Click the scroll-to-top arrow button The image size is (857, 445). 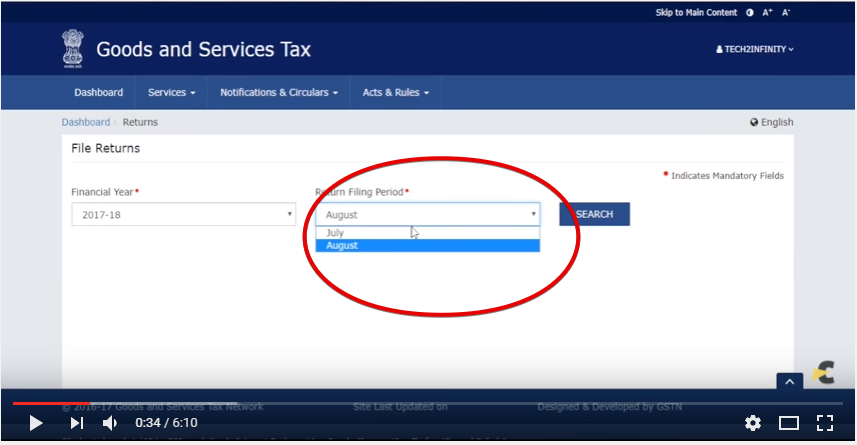click(x=790, y=382)
